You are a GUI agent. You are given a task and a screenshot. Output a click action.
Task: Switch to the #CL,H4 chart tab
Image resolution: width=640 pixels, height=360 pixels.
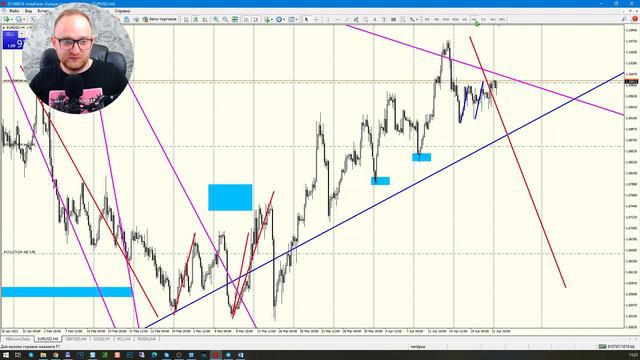click(x=123, y=339)
